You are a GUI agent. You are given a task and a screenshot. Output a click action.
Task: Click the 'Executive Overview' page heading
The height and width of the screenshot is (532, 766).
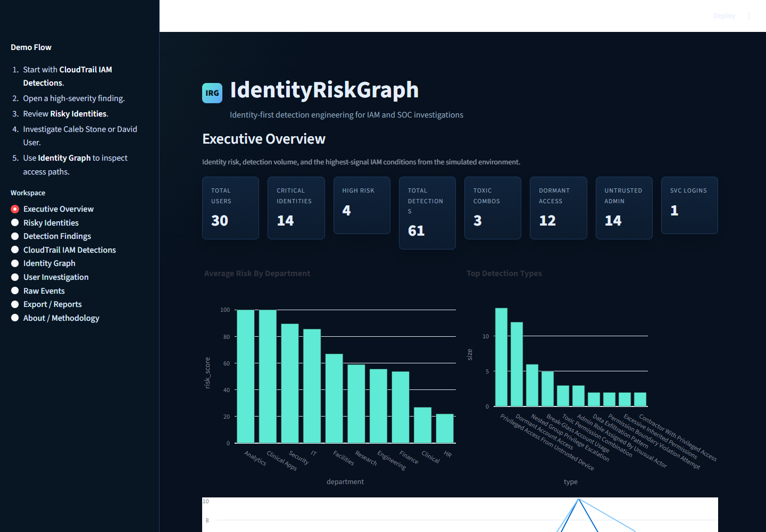(x=264, y=139)
